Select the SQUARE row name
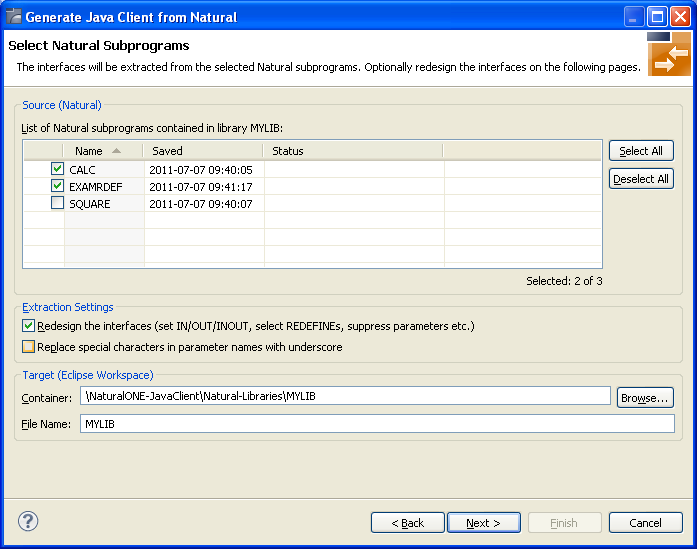The width and height of the screenshot is (697, 549). click(x=90, y=204)
